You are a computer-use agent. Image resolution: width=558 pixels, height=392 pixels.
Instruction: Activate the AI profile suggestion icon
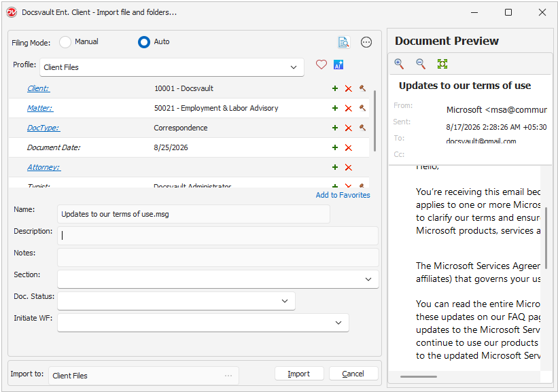[x=338, y=65]
